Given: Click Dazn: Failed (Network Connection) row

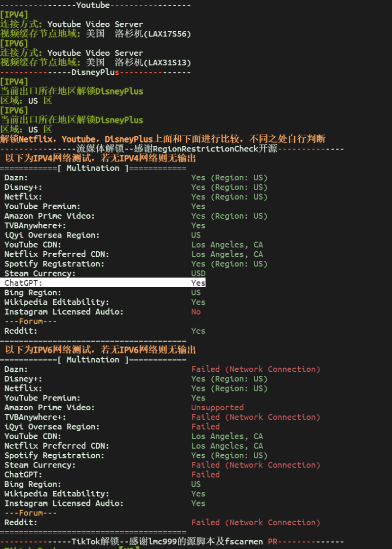Looking at the screenshot, I should (x=162, y=369).
